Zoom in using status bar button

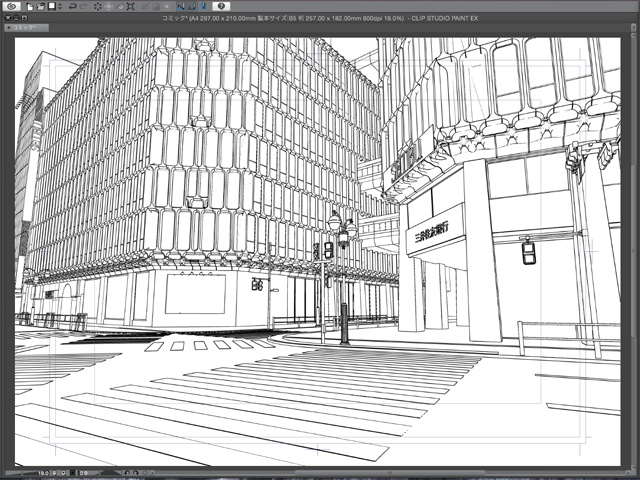(63, 473)
